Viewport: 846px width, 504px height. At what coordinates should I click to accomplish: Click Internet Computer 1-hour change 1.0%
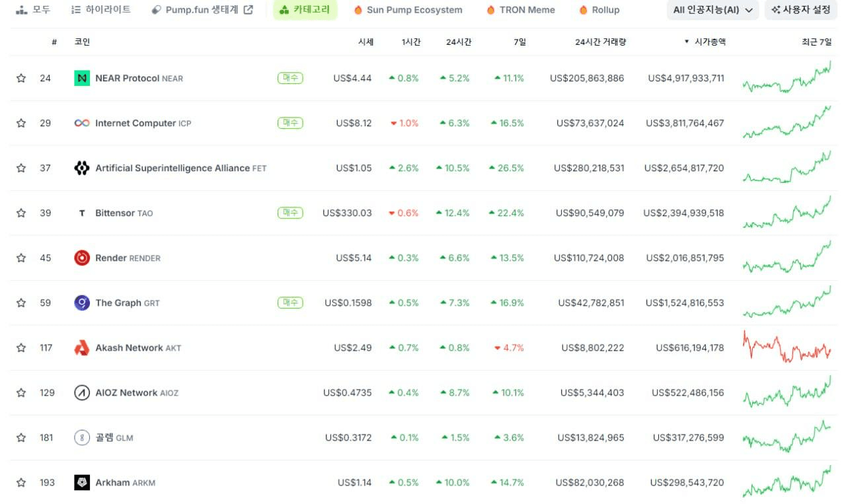point(404,123)
